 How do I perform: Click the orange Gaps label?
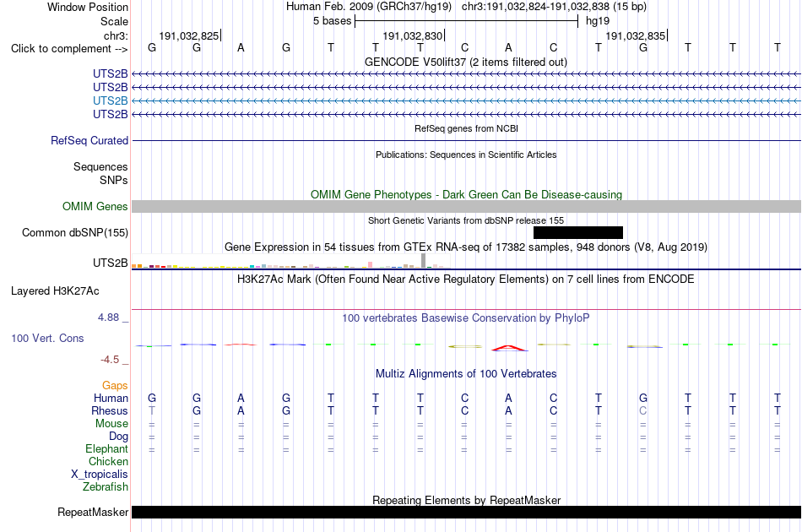pos(115,385)
